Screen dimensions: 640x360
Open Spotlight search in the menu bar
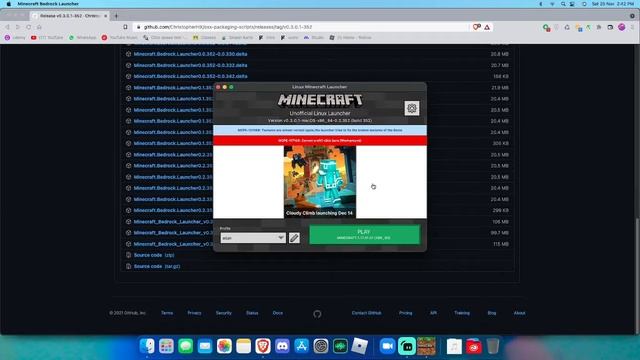[563, 4]
